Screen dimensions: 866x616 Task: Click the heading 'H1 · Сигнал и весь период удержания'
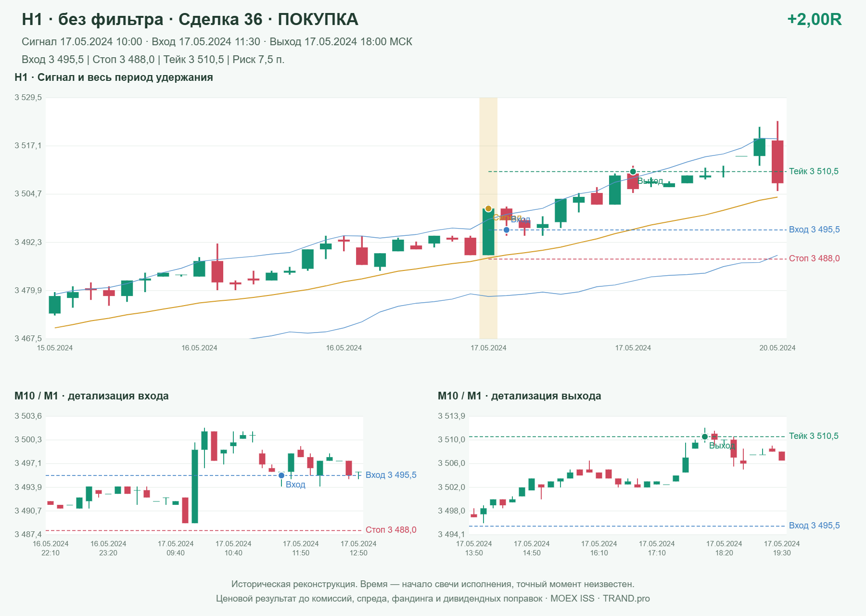click(114, 77)
